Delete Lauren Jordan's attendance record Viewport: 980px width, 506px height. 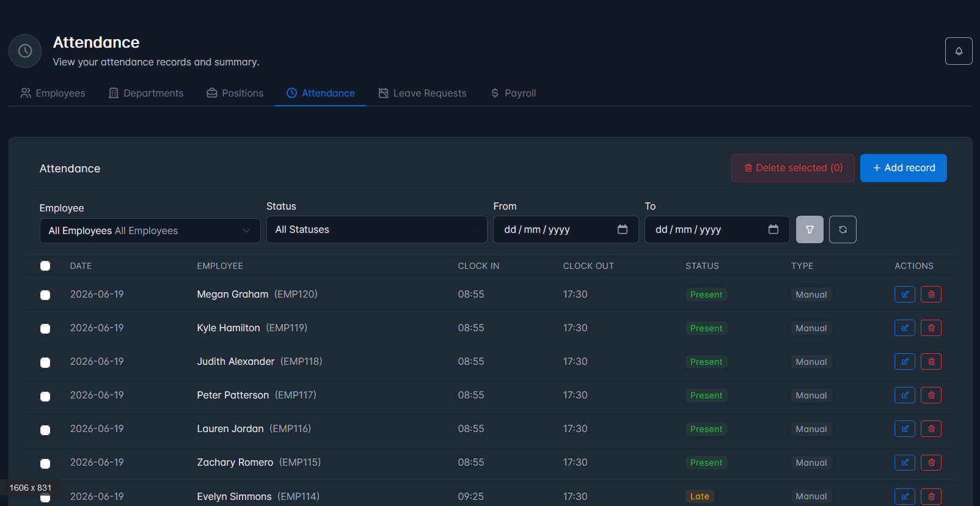[931, 429]
